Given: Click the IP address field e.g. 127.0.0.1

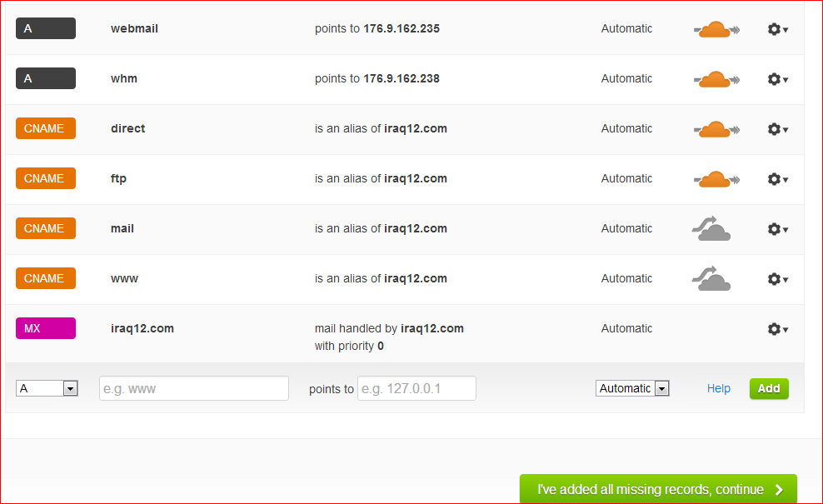Looking at the screenshot, I should (416, 388).
